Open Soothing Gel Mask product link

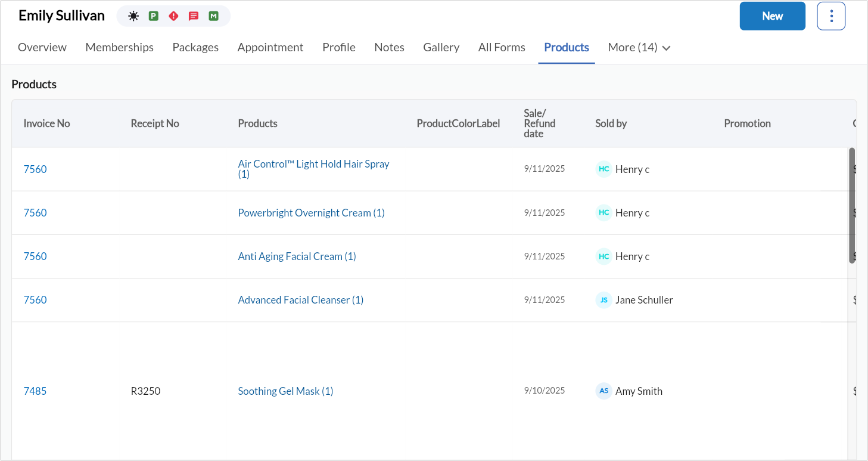(286, 391)
